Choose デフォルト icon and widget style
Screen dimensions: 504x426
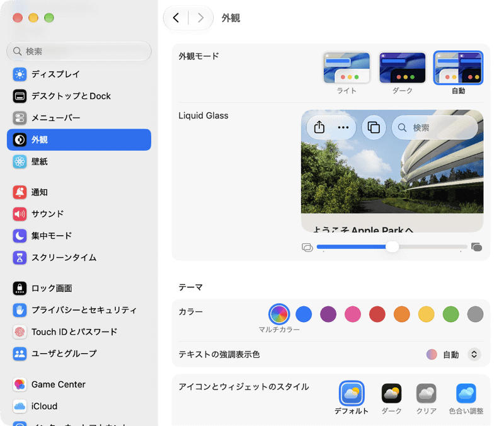(x=352, y=398)
